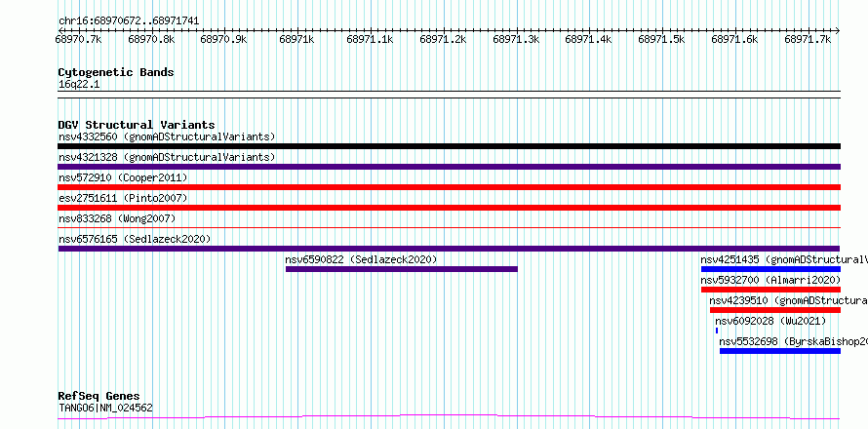
Task: Click the nsv4239510 variant label
Action: pyautogui.click(x=788, y=300)
